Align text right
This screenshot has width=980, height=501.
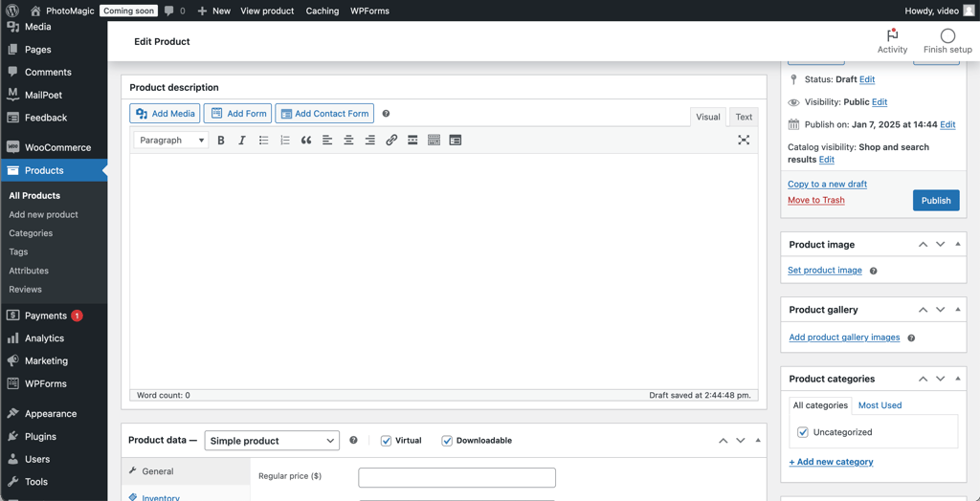370,141
